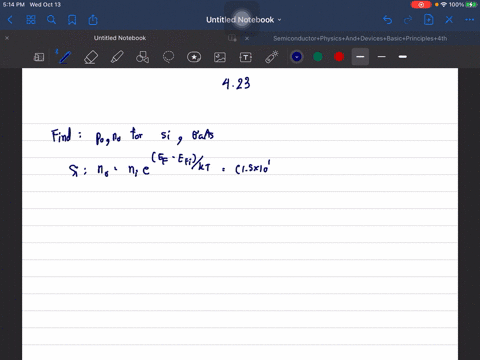The image size is (480, 360).
Task: Select the Highlighter tool
Action: click(117, 57)
